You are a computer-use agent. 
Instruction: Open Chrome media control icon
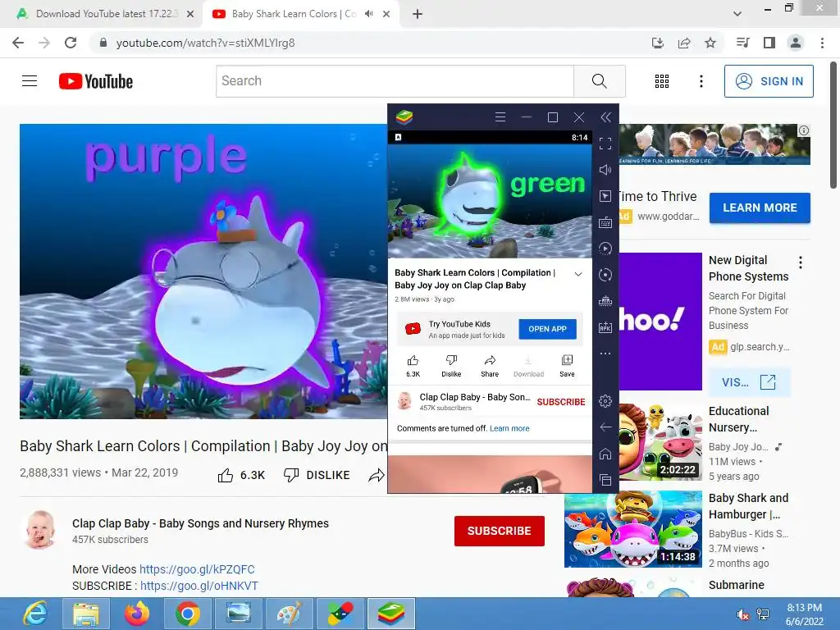coord(742,43)
